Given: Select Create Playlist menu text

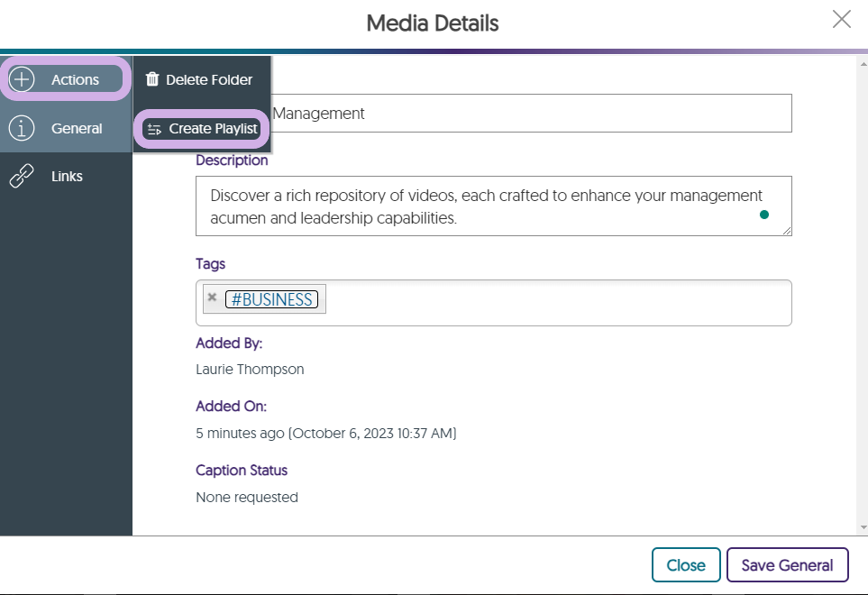Looking at the screenshot, I should [214, 129].
